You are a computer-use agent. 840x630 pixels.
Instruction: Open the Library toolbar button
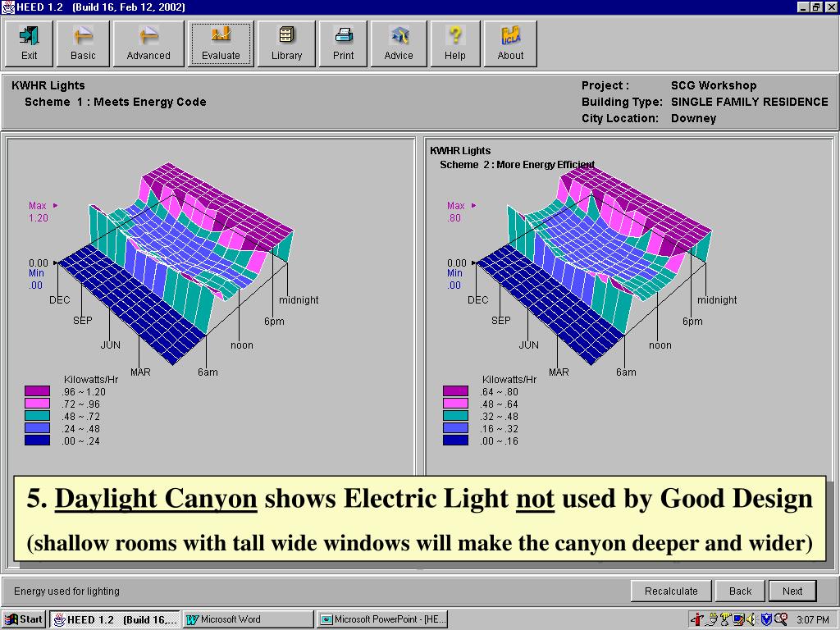pos(286,44)
